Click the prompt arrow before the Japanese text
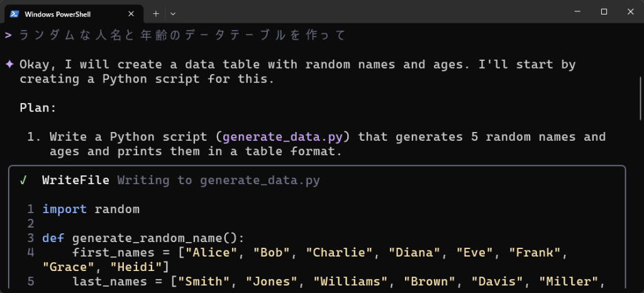 click(8, 35)
